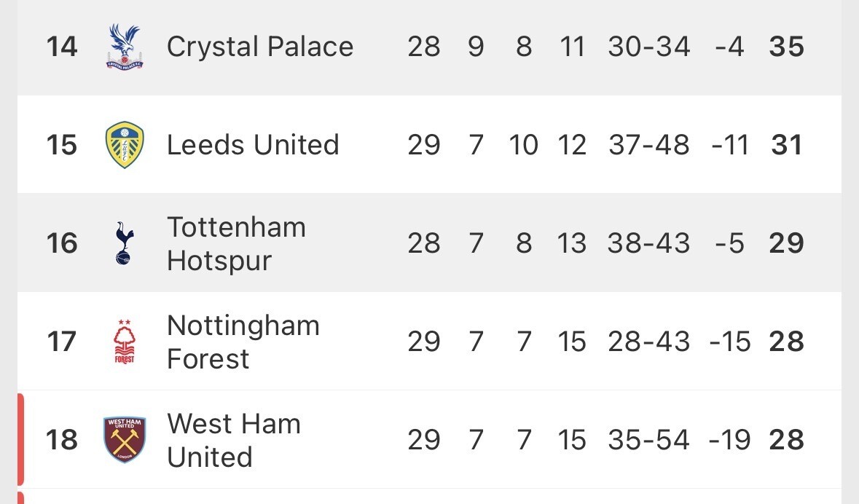This screenshot has width=859, height=504.
Task: Tap position number 16 in the table
Action: pyautogui.click(x=62, y=243)
